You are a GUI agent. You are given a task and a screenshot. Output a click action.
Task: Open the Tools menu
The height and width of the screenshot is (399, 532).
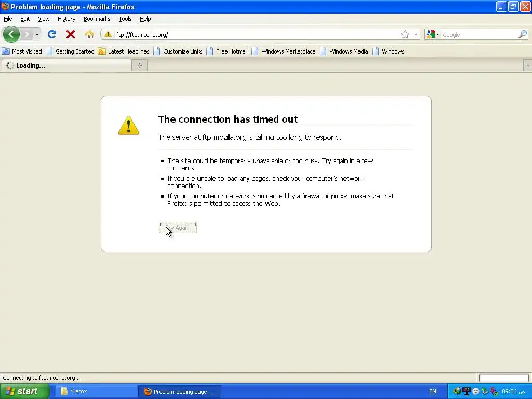[x=125, y=19]
